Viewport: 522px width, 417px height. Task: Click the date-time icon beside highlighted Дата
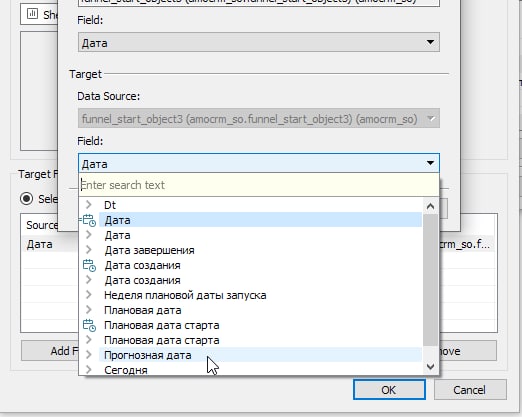[89, 220]
